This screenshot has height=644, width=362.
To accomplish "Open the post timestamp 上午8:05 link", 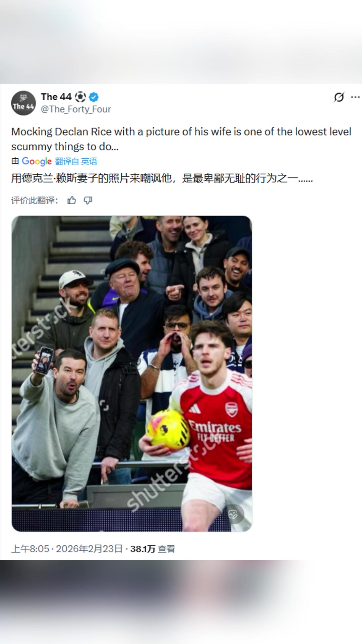I will (x=30, y=549).
